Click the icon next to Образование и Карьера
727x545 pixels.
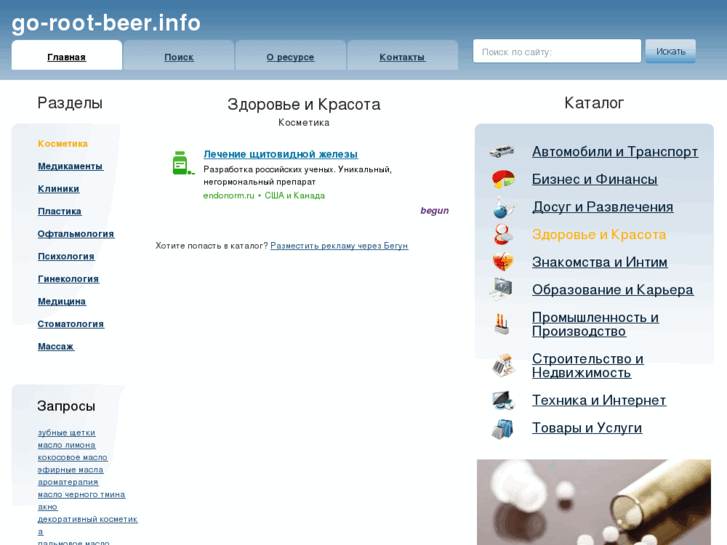tap(502, 289)
